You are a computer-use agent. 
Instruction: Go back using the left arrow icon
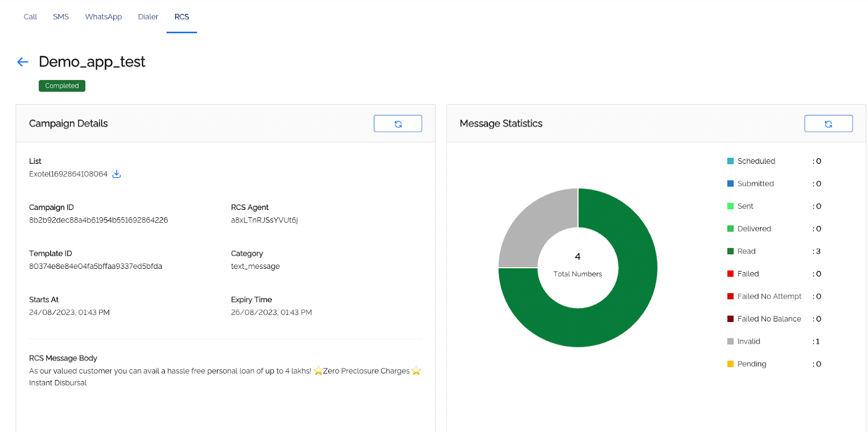pyautogui.click(x=23, y=62)
